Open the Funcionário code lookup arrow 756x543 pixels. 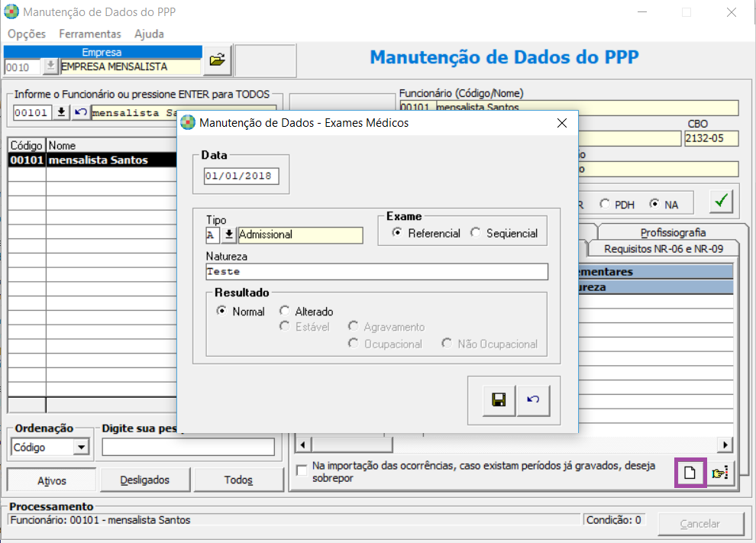tap(61, 112)
